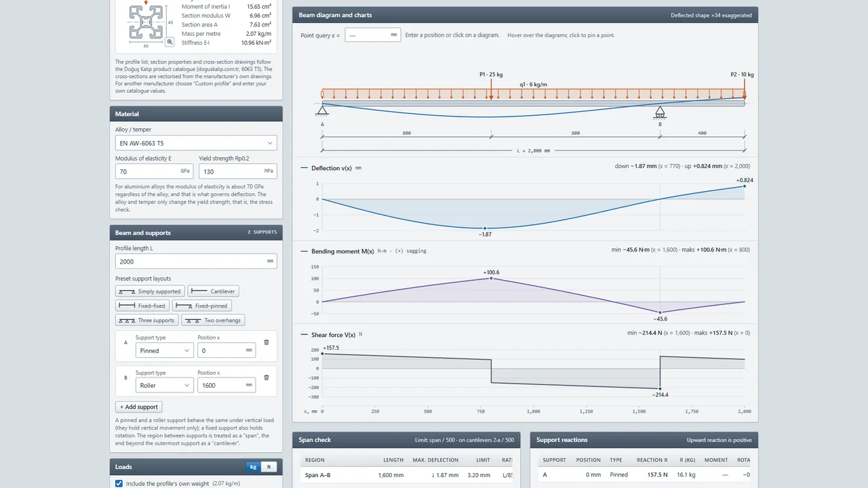Viewport: 868px width, 488px height.
Task: Click pinned support A symbol on beam diagram
Action: (x=322, y=111)
